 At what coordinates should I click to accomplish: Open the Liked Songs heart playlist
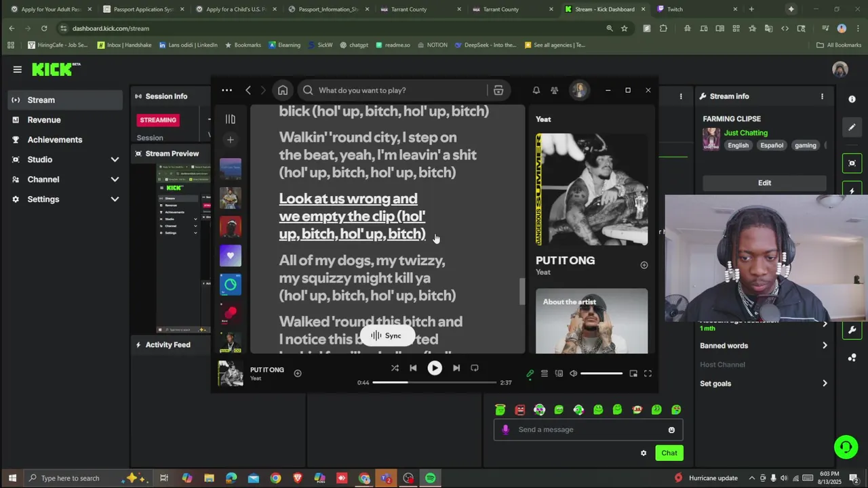[231, 256]
